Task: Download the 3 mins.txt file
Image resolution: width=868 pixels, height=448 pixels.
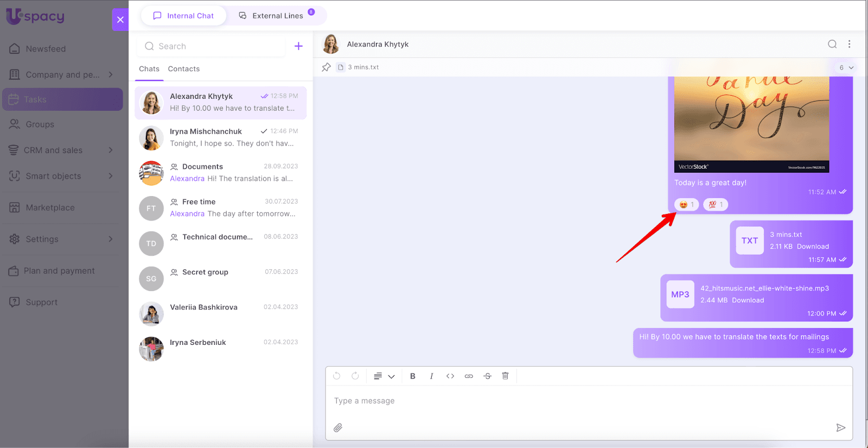Action: pyautogui.click(x=813, y=247)
